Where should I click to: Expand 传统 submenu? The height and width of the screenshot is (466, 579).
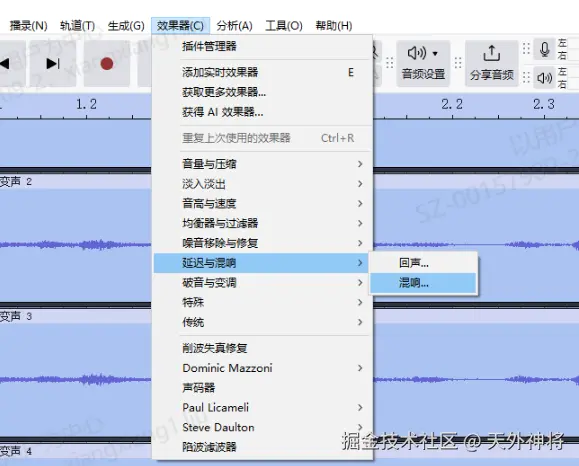[x=262, y=322]
